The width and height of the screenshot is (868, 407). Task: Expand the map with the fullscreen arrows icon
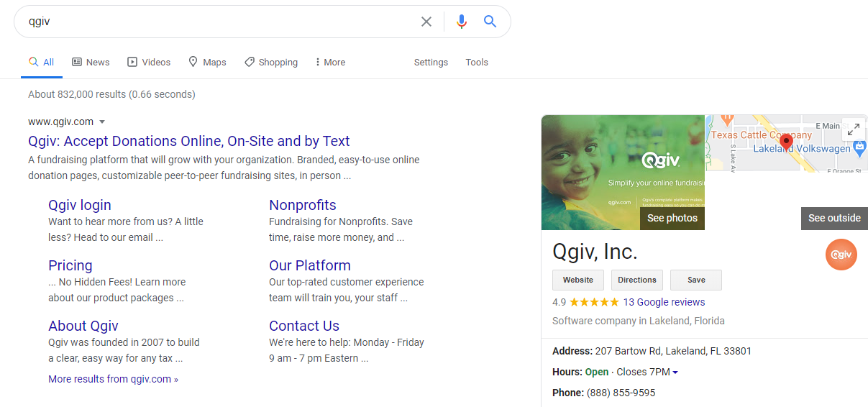click(854, 129)
